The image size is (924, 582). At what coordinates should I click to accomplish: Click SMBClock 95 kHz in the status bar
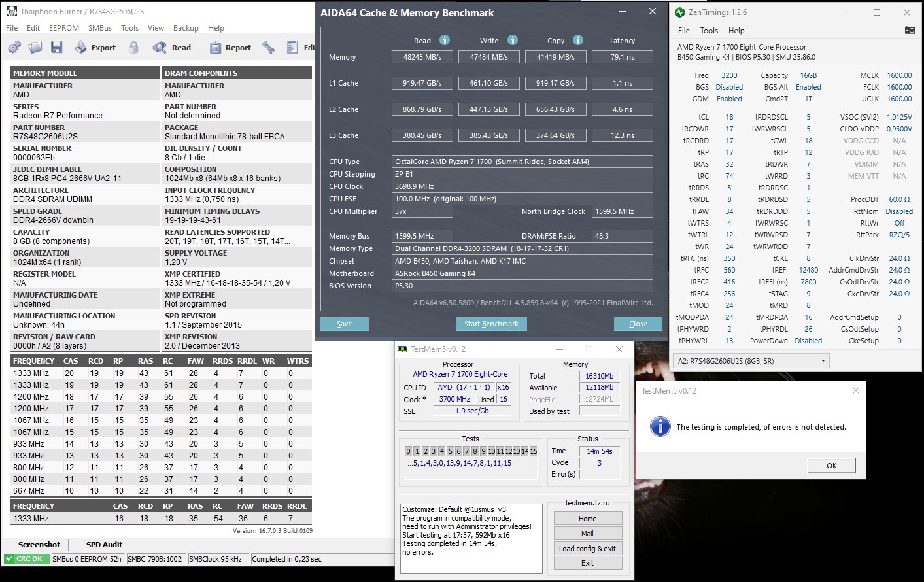point(218,559)
